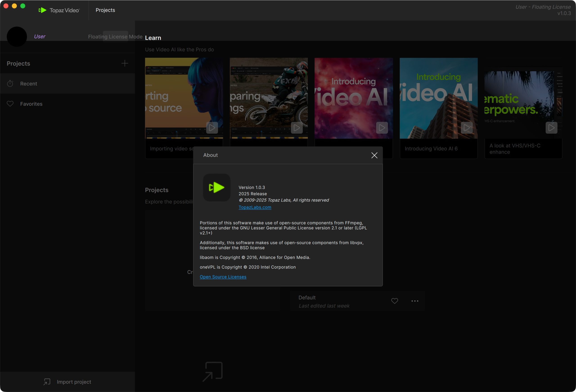The height and width of the screenshot is (392, 576).
Task: Select Favorites with heart icon
Action: pyautogui.click(x=31, y=104)
